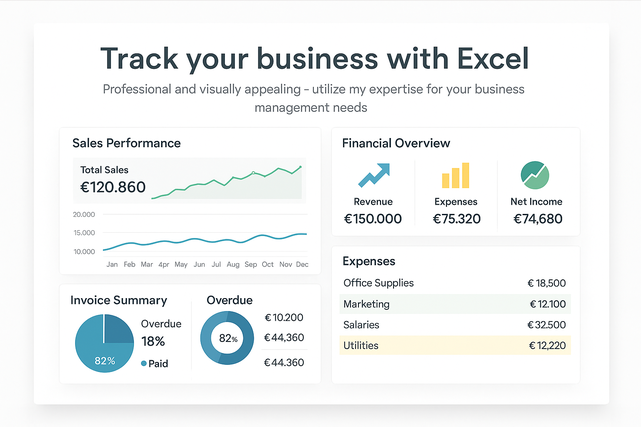Click the Invoice Summary title

tap(119, 300)
